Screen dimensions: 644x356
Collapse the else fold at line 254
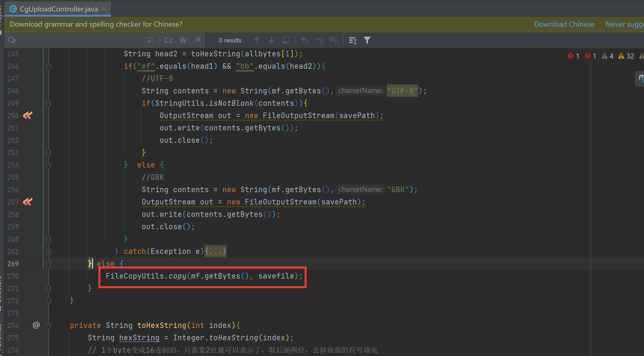[x=49, y=165]
